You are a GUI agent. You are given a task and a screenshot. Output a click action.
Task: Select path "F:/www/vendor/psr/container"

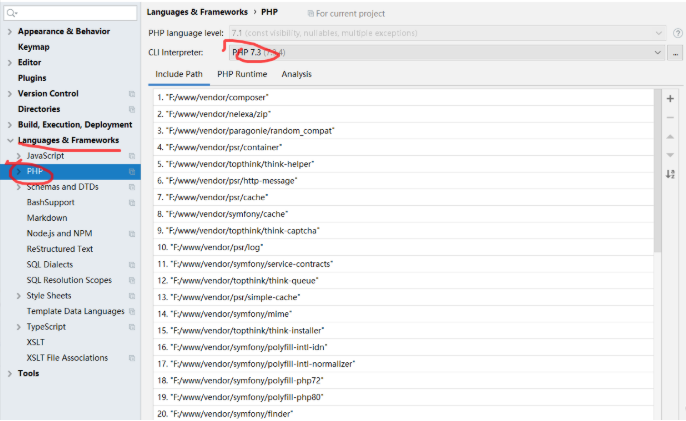point(403,147)
